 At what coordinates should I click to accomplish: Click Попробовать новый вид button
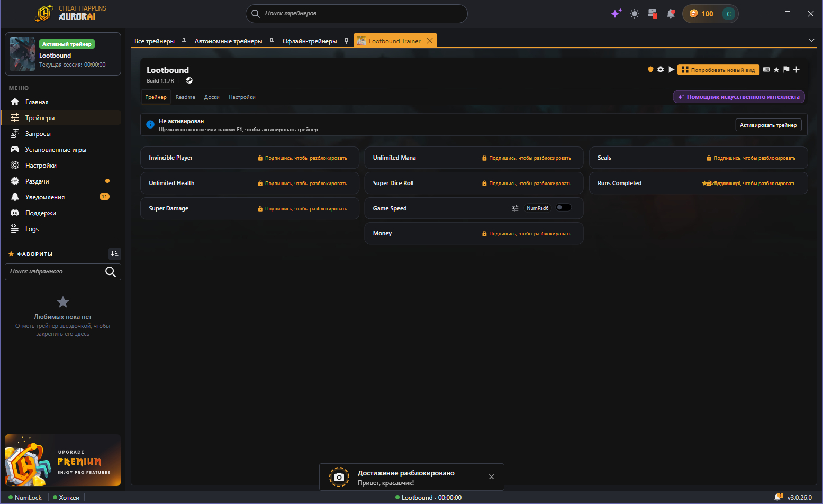718,70
